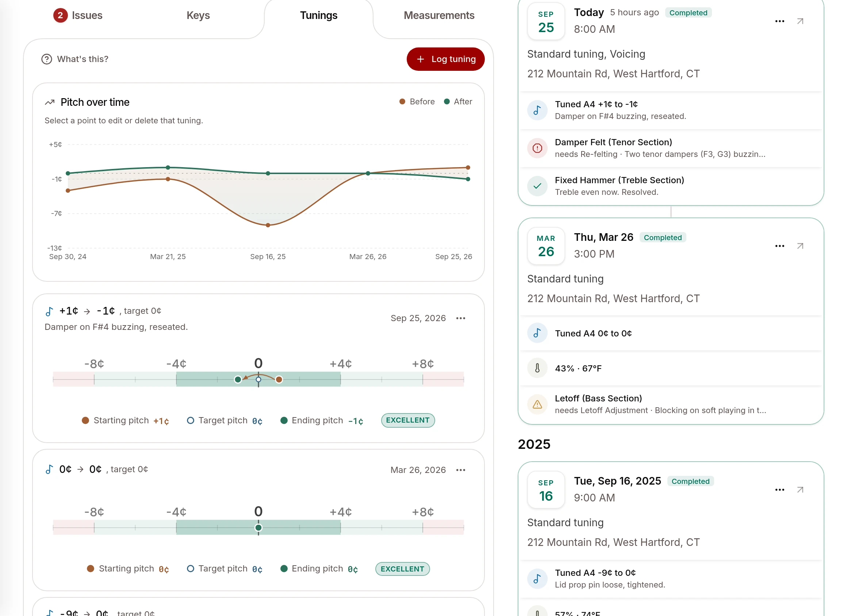Click EXCELLENT badge on Sep 25 tuning

coord(408,420)
